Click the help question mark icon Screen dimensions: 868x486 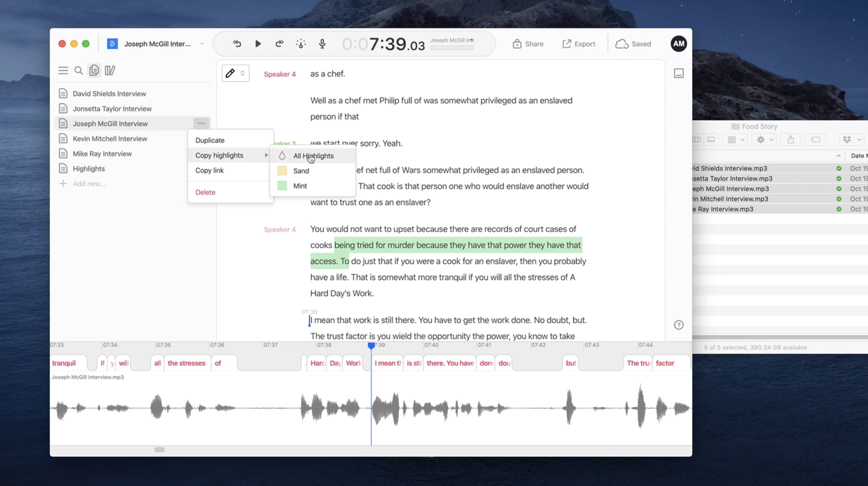pos(679,325)
